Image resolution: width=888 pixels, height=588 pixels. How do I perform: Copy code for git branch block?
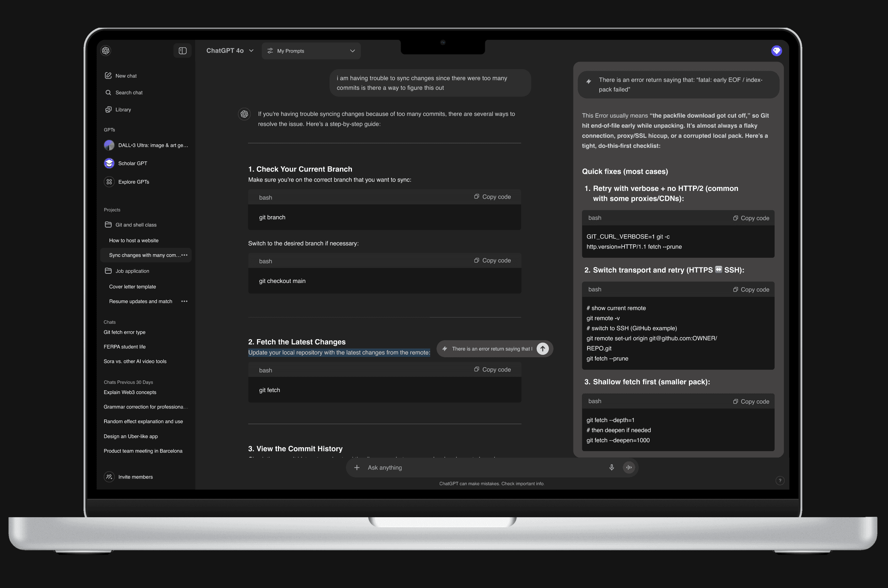point(492,197)
